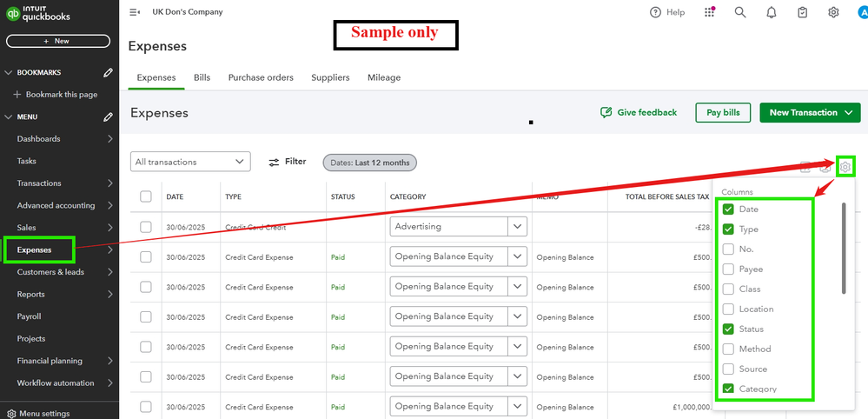The height and width of the screenshot is (419, 868).
Task: Expand the Sales submenu
Action: pyautogui.click(x=110, y=228)
